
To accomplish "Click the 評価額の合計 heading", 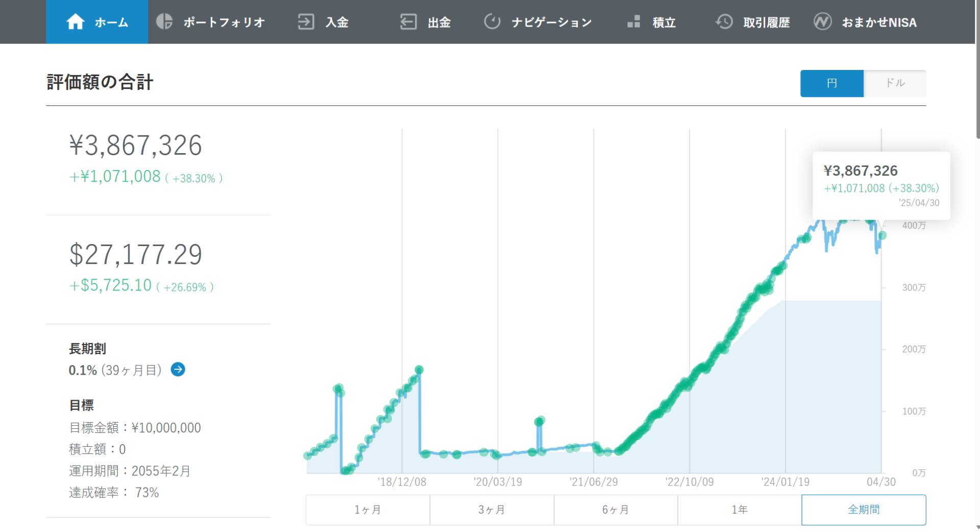I will click(x=100, y=82).
